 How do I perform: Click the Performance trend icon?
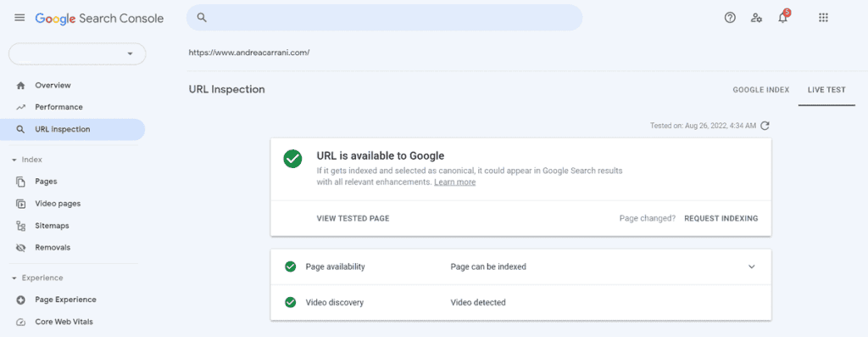tap(21, 107)
